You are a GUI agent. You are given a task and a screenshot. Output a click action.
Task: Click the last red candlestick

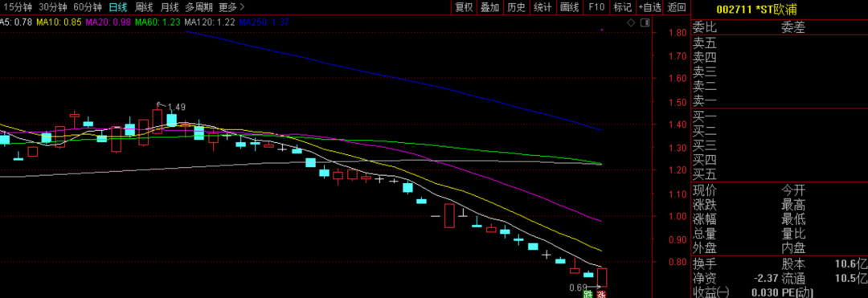pos(602,278)
